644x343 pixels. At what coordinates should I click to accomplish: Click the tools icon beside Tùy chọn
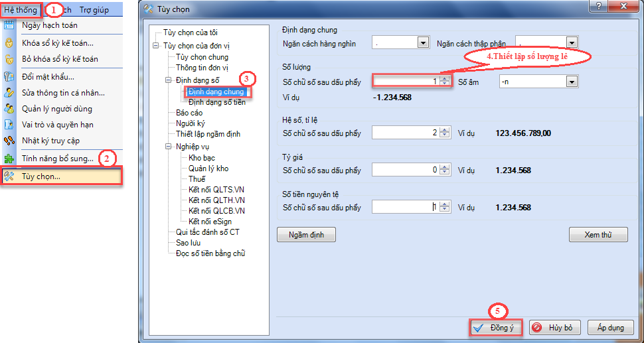coord(9,176)
